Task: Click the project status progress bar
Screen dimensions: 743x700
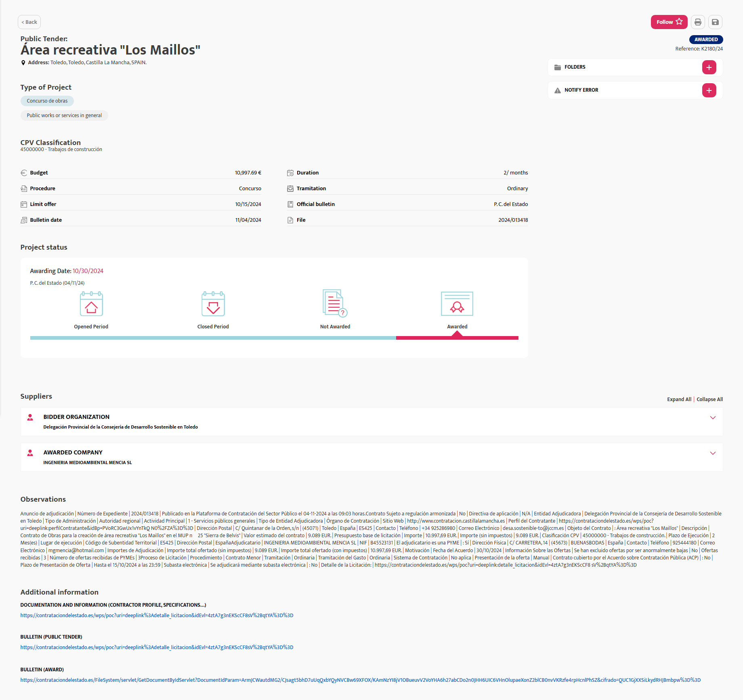Action: [x=274, y=338]
